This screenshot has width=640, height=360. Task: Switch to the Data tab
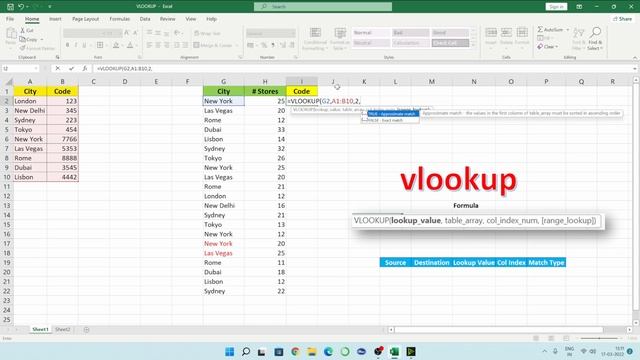(x=145, y=19)
